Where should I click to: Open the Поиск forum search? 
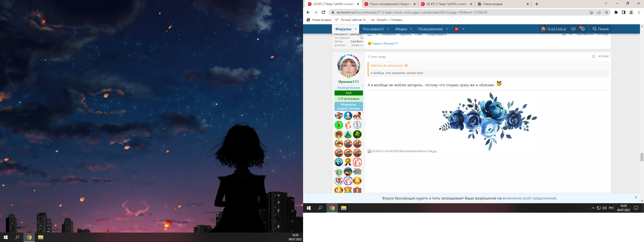point(600,29)
